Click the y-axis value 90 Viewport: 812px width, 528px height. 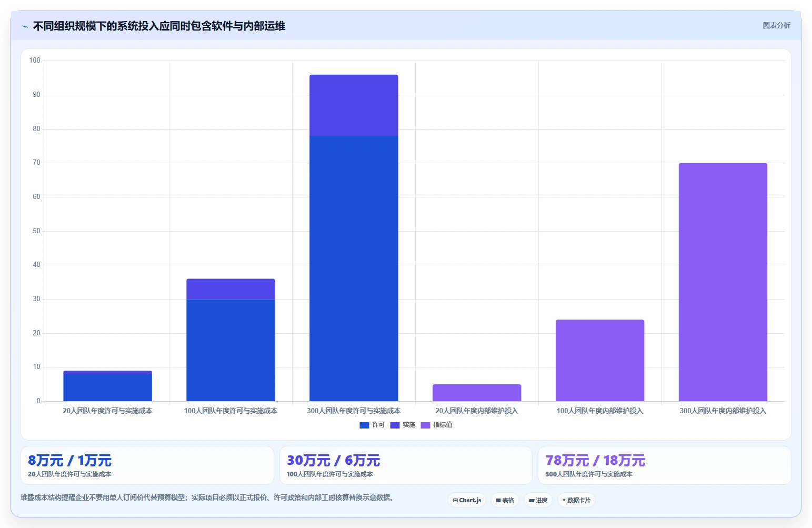tap(36, 95)
